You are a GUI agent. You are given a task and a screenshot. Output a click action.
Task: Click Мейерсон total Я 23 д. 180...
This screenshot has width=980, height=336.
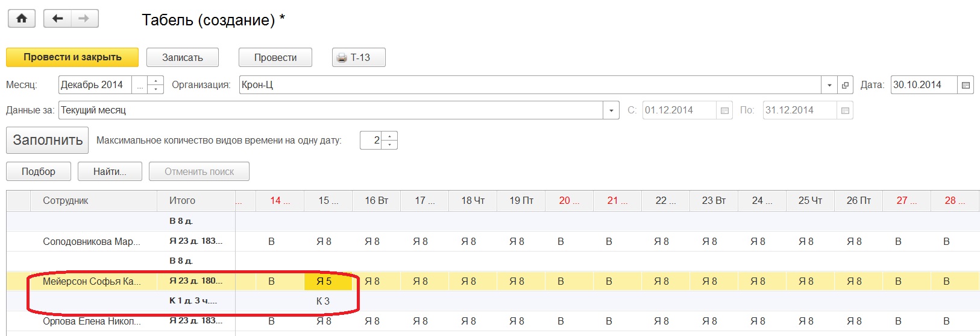pyautogui.click(x=196, y=281)
